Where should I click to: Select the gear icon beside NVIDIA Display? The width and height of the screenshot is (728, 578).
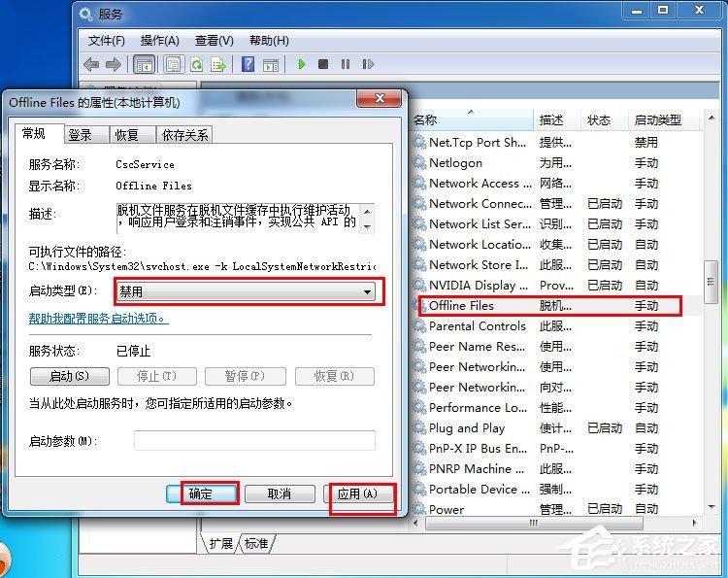point(419,285)
